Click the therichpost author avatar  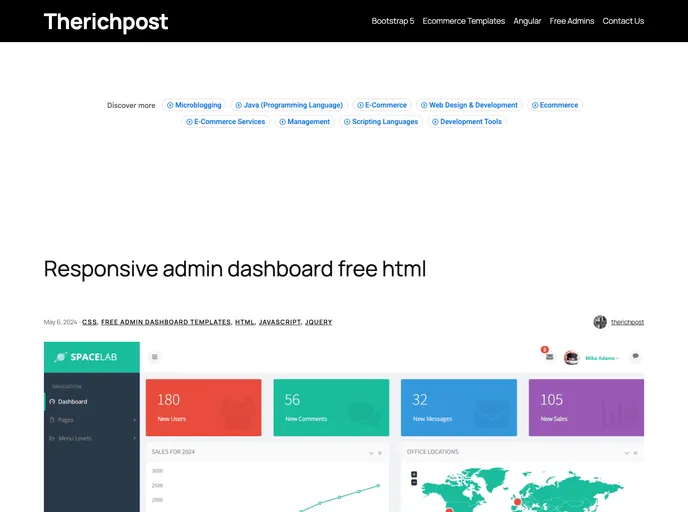tap(600, 322)
